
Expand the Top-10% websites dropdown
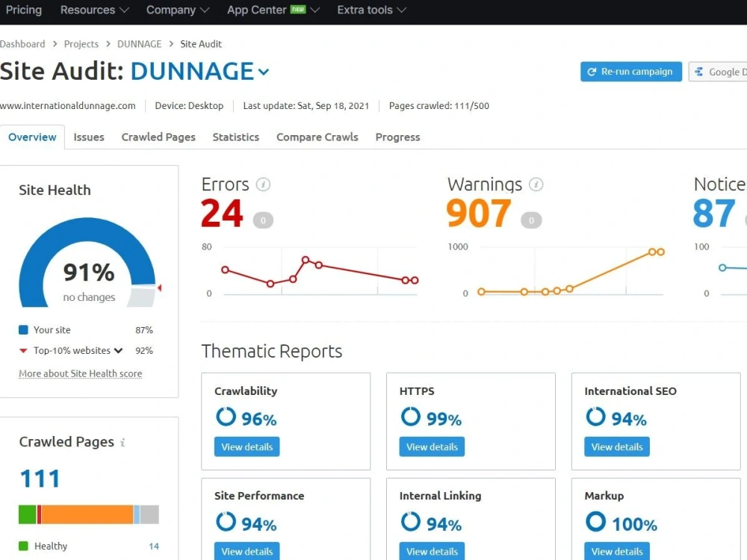point(119,351)
